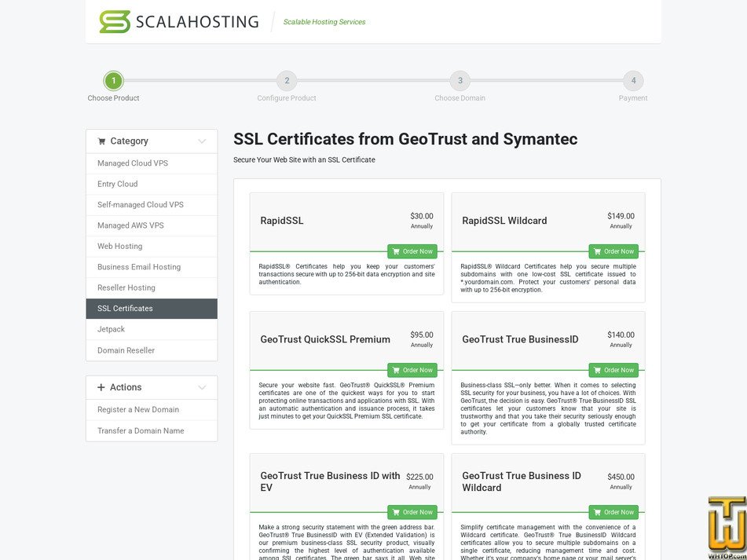Click GeoTrust True BusinessID title
This screenshot has width=747, height=560.
coord(520,339)
